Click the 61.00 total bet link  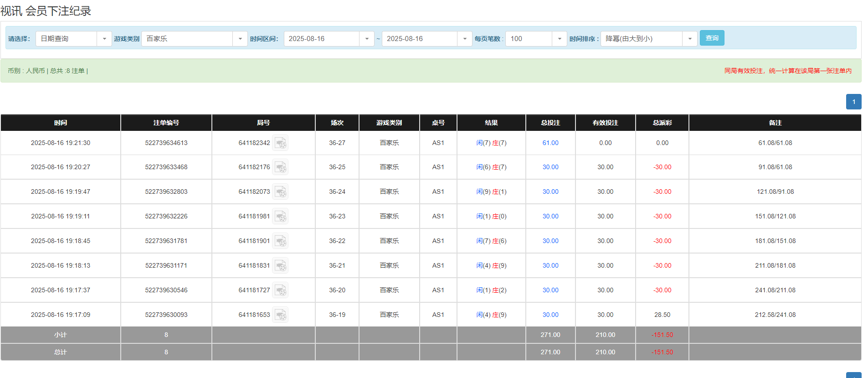550,143
